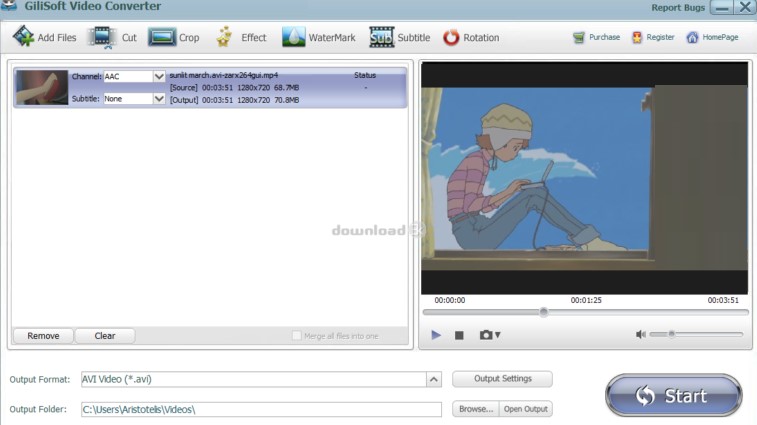Click the AVI Video output format field

253,380
